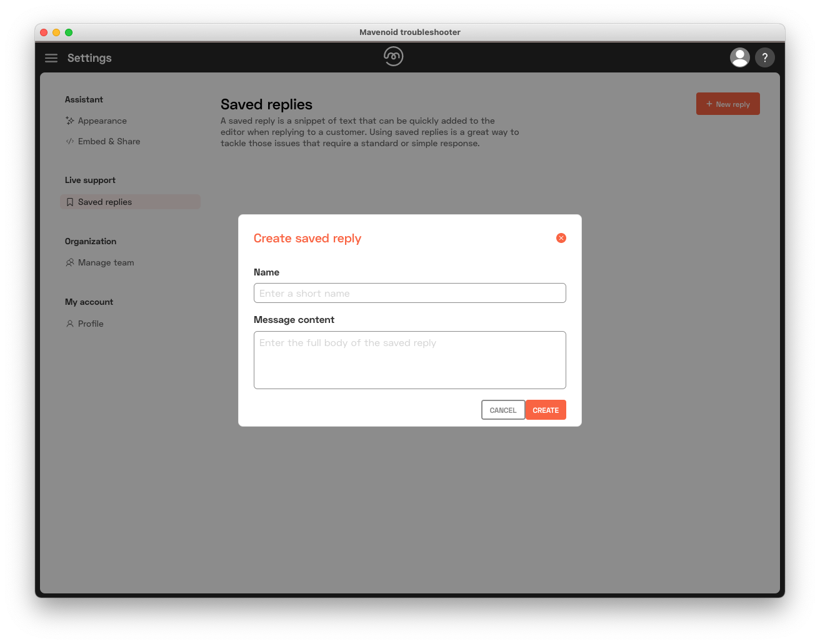The width and height of the screenshot is (820, 644).
Task: Click the Saved replies bookmark icon
Action: (x=70, y=202)
